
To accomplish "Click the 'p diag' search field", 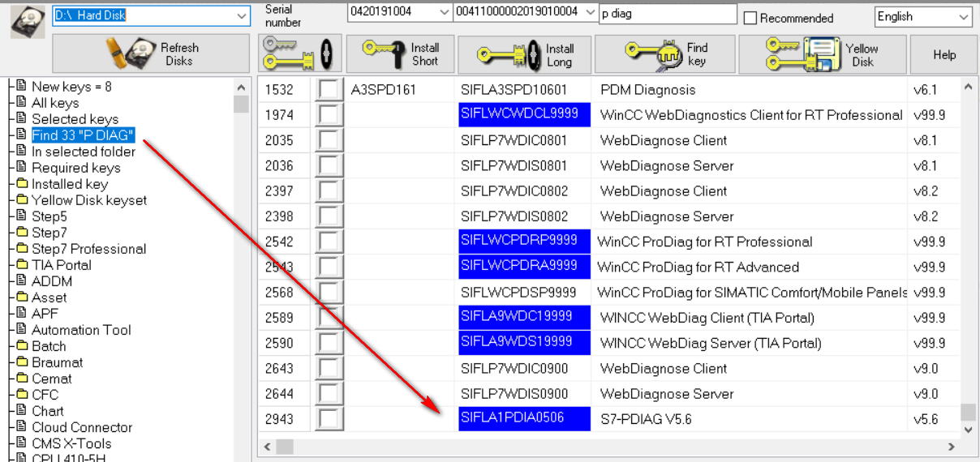I will click(x=668, y=14).
